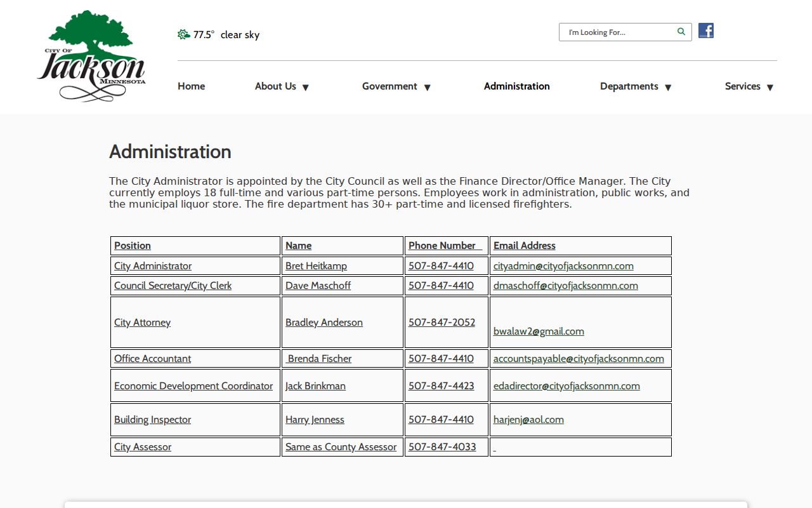The image size is (812, 508).
Task: Click Council Secretary/City Clerk link
Action: coord(173,286)
